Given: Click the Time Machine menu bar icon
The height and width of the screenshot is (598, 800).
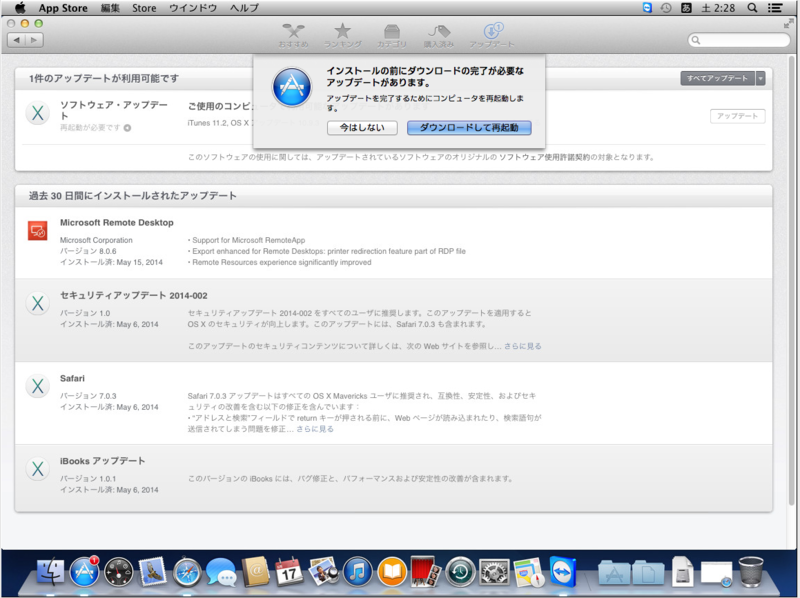Looking at the screenshot, I should pos(666,8).
